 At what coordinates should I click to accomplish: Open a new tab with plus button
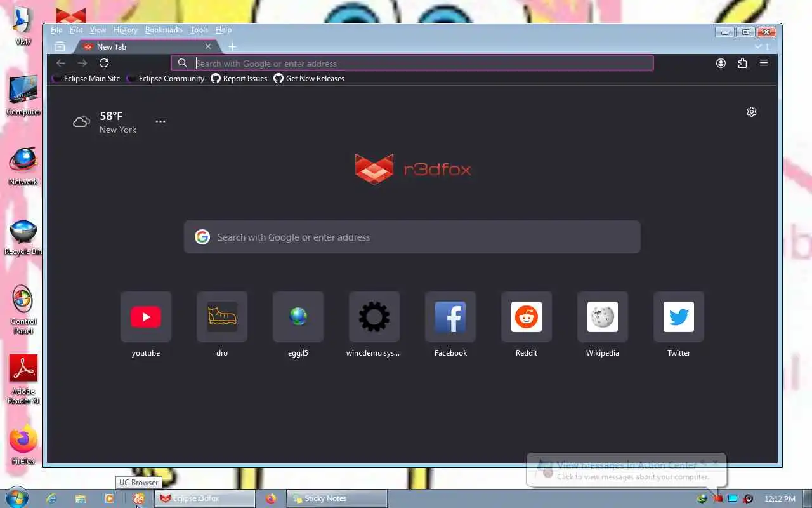(232, 46)
